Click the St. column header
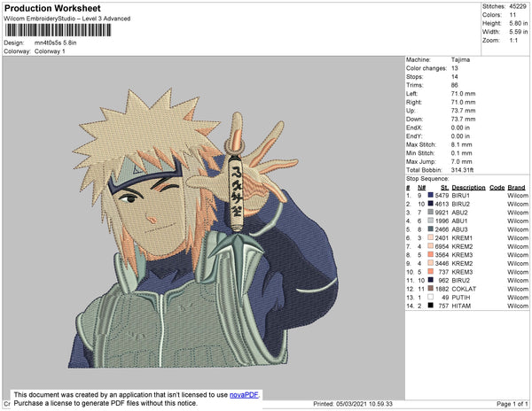532x411 pixels. click(445, 188)
